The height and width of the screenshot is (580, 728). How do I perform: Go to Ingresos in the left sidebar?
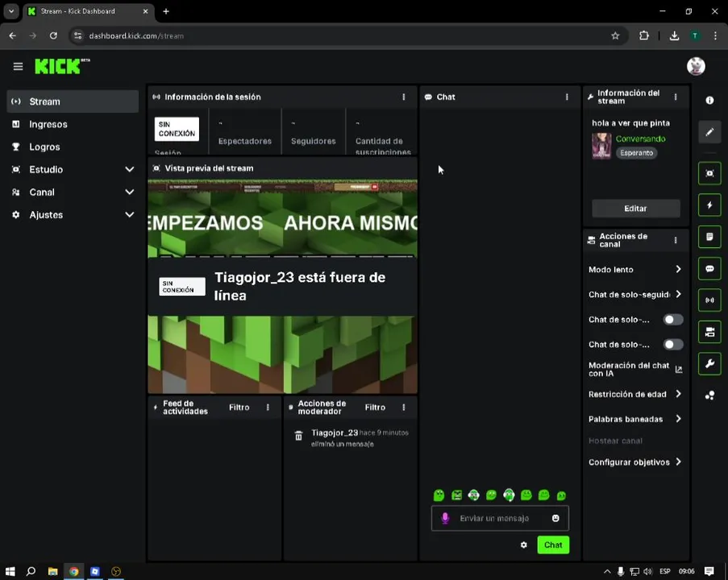coord(73,124)
